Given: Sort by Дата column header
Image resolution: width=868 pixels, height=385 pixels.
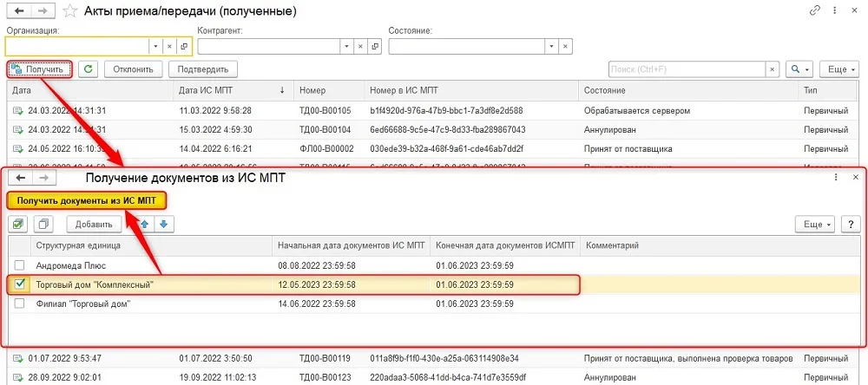Looking at the screenshot, I should click(x=90, y=90).
